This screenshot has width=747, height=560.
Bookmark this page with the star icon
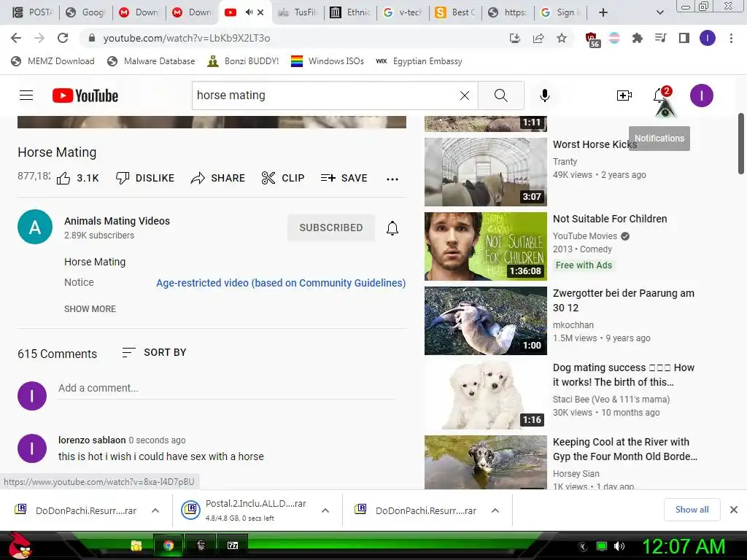562,38
